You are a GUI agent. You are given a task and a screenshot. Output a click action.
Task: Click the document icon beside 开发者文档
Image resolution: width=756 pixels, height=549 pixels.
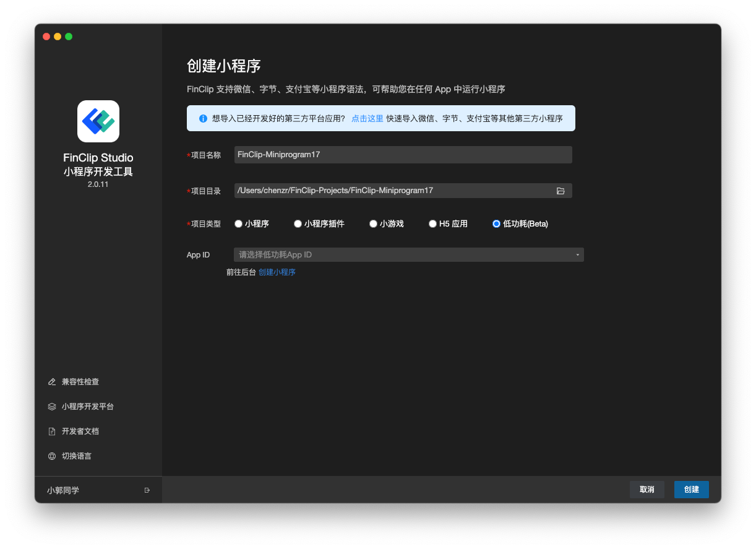tap(52, 431)
